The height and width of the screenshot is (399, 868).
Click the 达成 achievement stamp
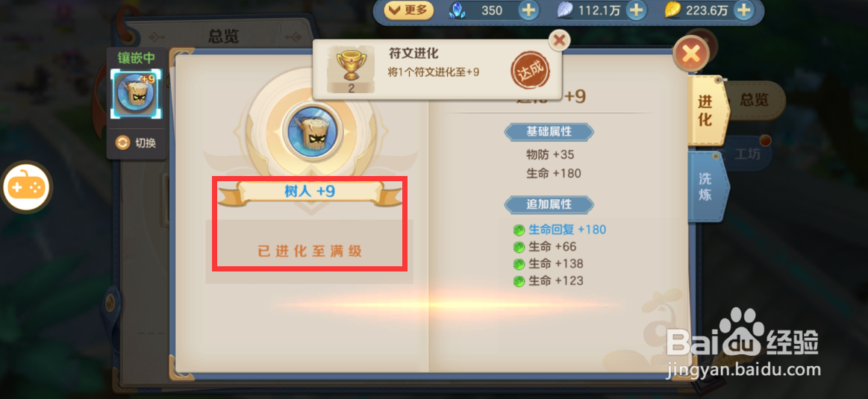click(x=528, y=69)
